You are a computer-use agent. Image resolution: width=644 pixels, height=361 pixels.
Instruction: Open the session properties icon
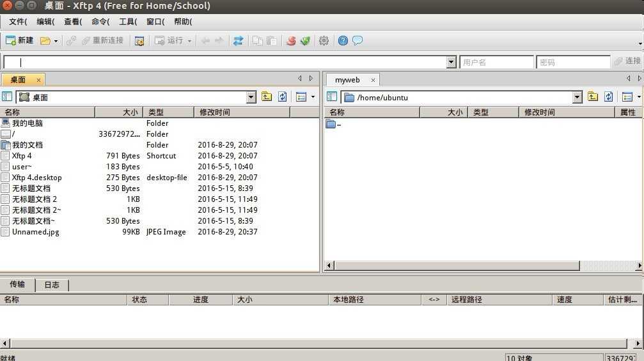[x=139, y=41]
